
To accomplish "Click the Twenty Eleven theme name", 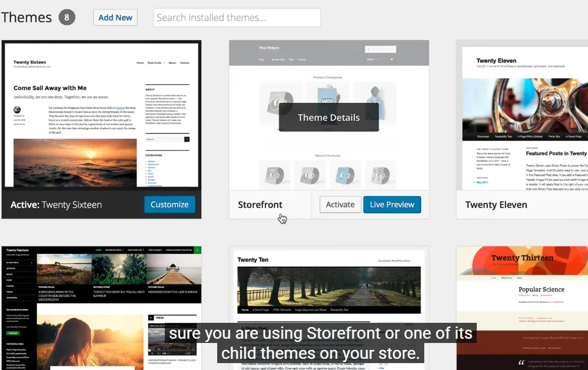I will coord(496,205).
